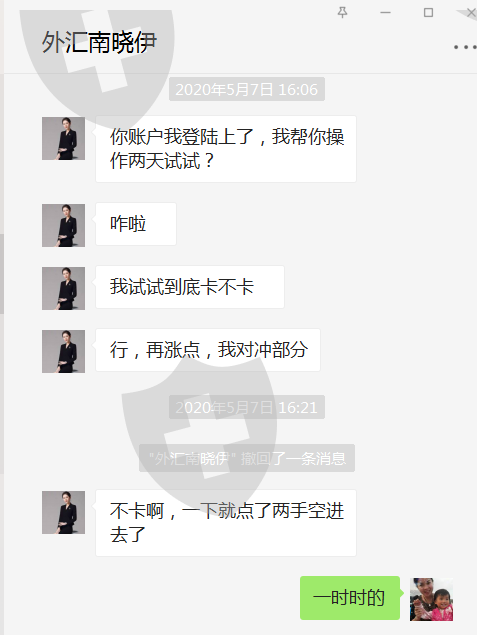Click contact avatar beside 咋啦 message
This screenshot has height=635, width=477.
tap(64, 226)
